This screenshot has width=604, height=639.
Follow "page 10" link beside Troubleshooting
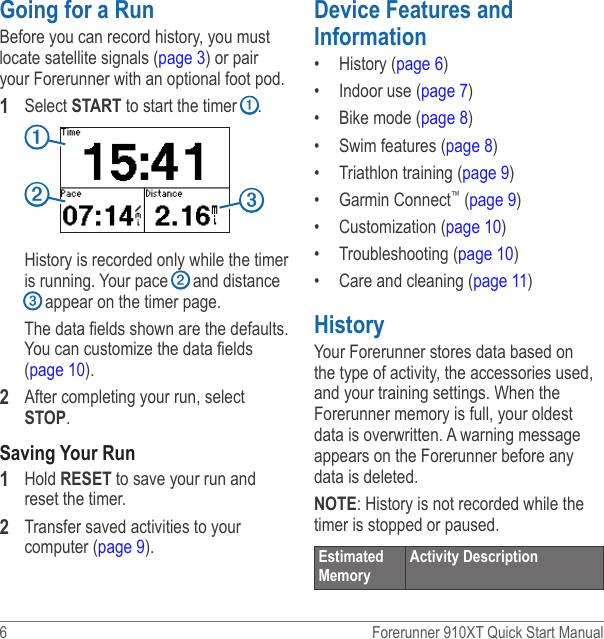click(x=485, y=254)
